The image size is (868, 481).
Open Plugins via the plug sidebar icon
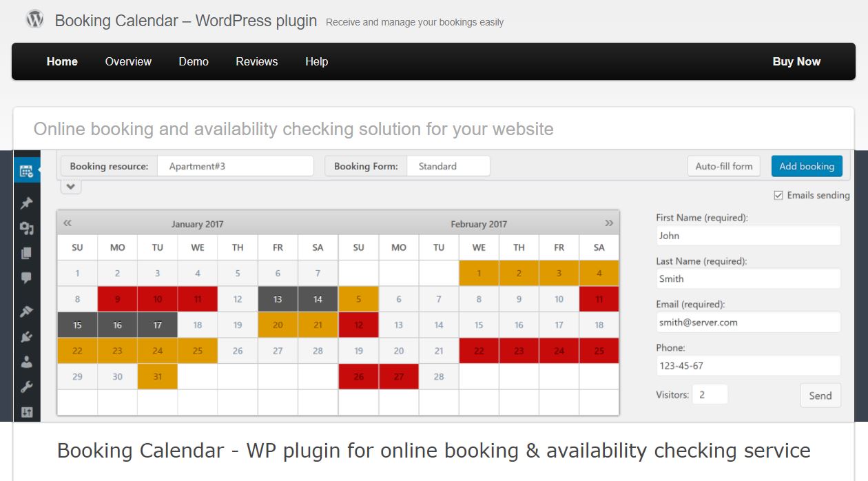click(x=27, y=336)
